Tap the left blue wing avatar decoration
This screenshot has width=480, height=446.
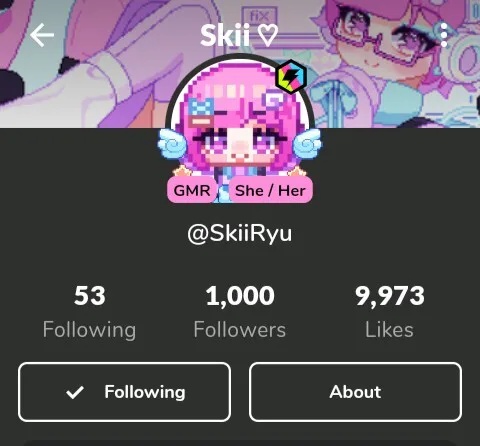tap(172, 144)
